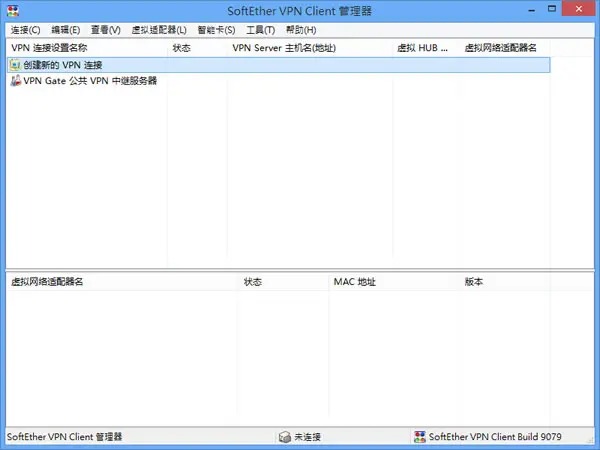
Task: Open the 连接(C) menu
Action: [25, 30]
